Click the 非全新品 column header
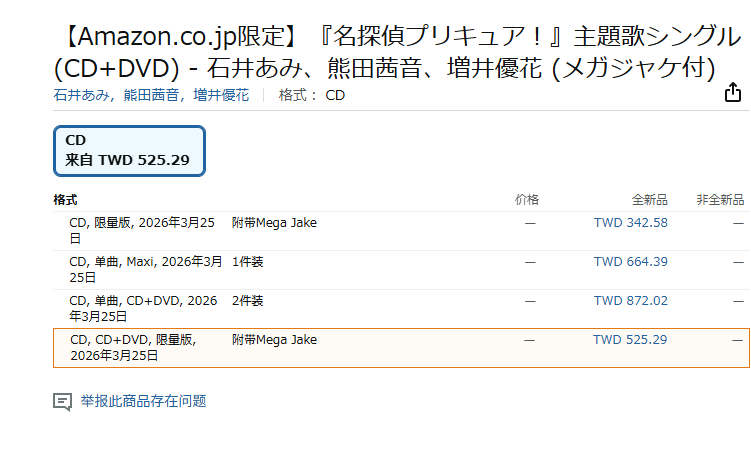Screen dimensions: 751x457 (720, 200)
